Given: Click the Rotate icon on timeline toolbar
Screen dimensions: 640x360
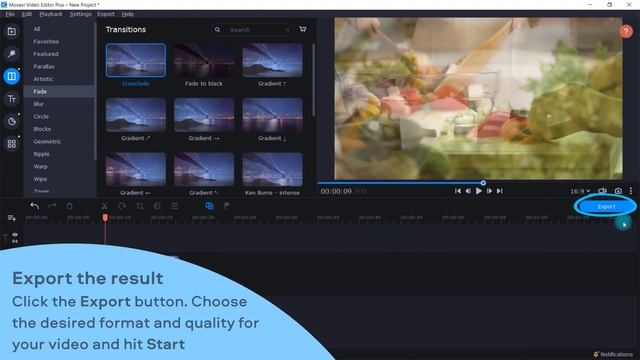Looking at the screenshot, I should (122, 206).
